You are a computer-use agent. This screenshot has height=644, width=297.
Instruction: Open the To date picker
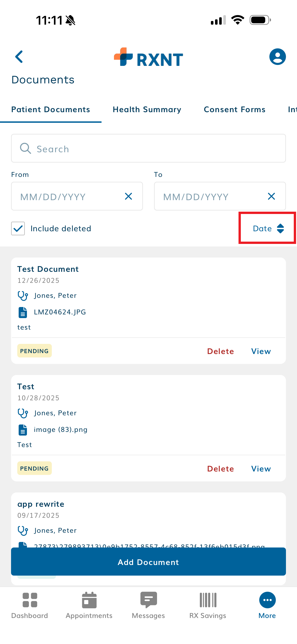[210, 196]
